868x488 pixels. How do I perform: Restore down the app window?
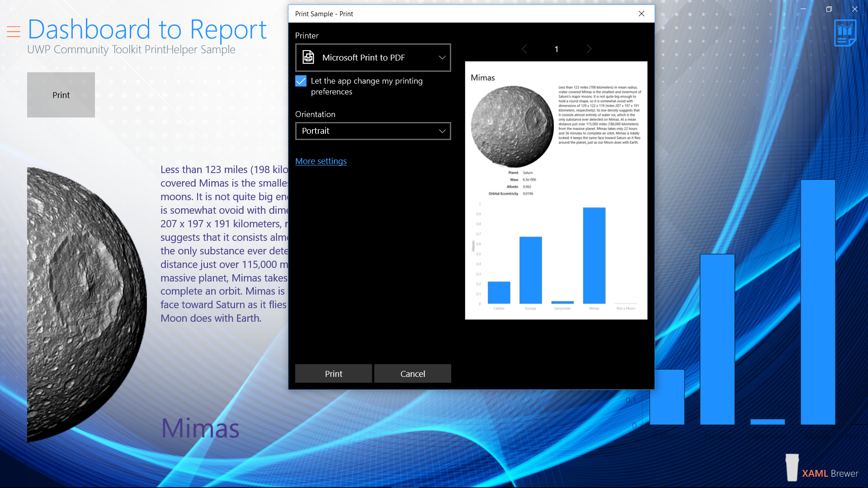[x=829, y=9]
